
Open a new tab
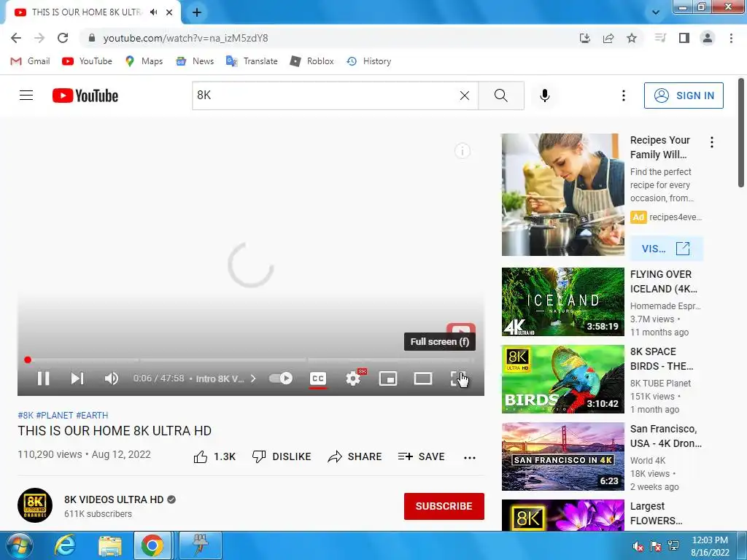pyautogui.click(x=197, y=12)
